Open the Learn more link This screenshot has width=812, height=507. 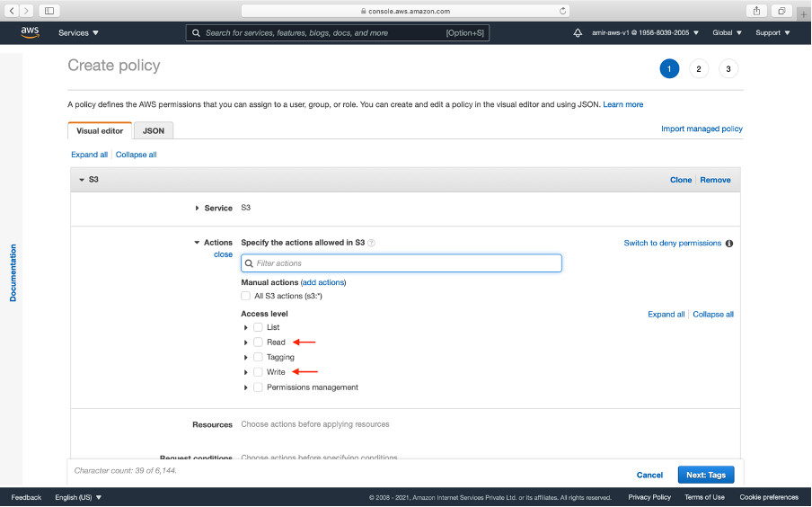(x=623, y=104)
